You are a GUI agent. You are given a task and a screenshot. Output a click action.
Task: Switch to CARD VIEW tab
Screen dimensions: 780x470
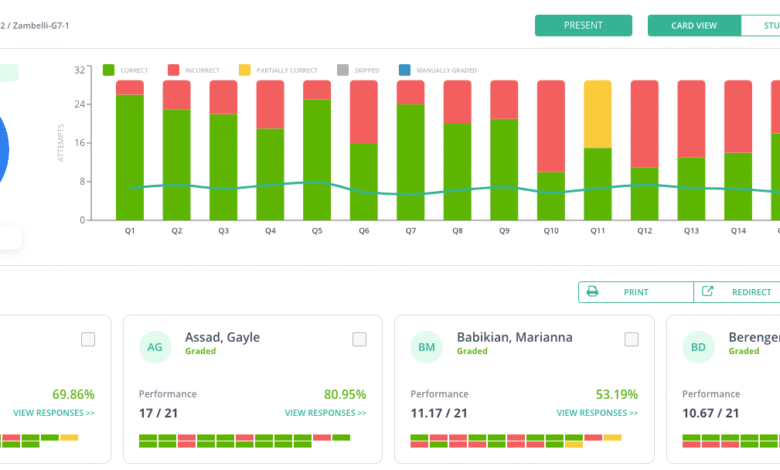(x=694, y=25)
